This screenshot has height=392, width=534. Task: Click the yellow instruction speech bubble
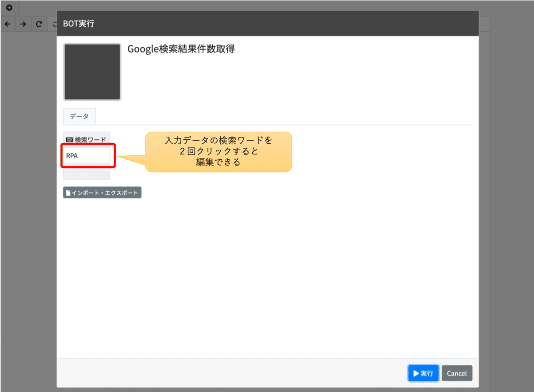tap(218, 151)
